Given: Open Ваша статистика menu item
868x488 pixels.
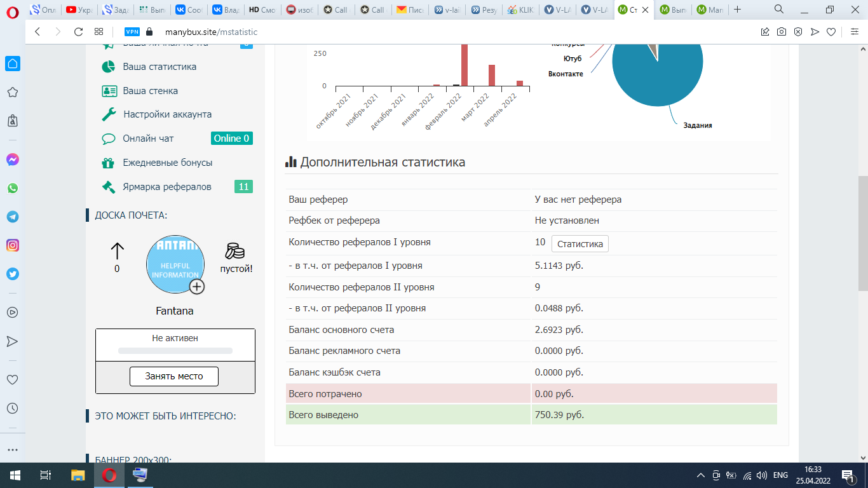Looking at the screenshot, I should [159, 67].
